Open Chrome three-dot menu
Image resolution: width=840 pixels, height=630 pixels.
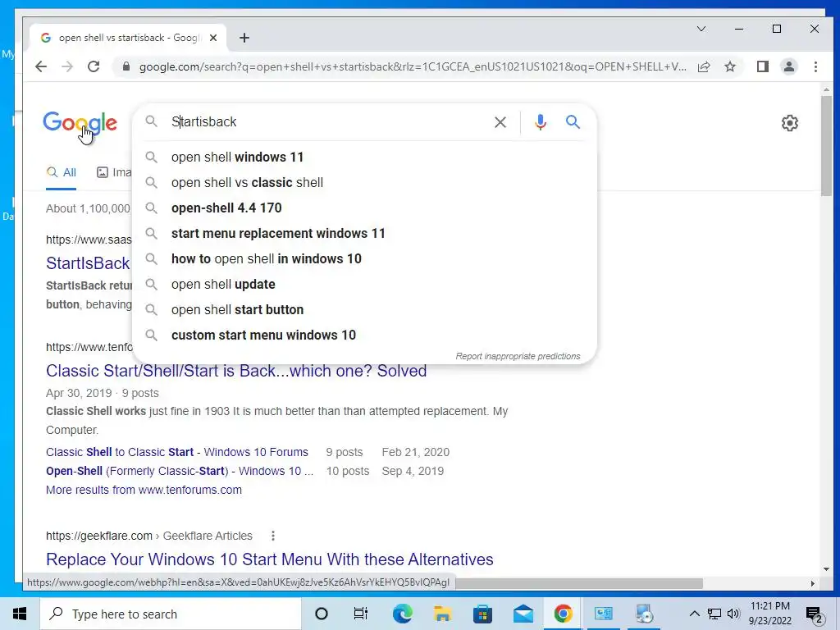[815, 66]
